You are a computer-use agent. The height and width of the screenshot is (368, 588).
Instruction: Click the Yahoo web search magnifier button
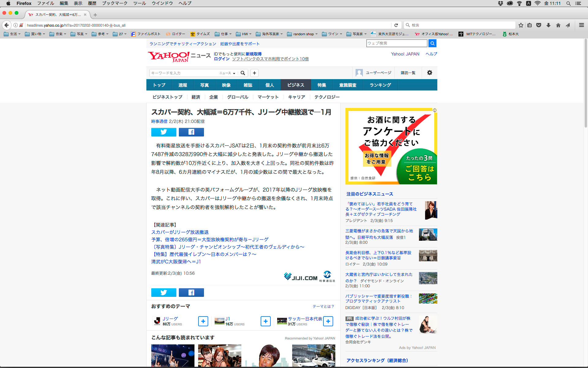pos(432,43)
